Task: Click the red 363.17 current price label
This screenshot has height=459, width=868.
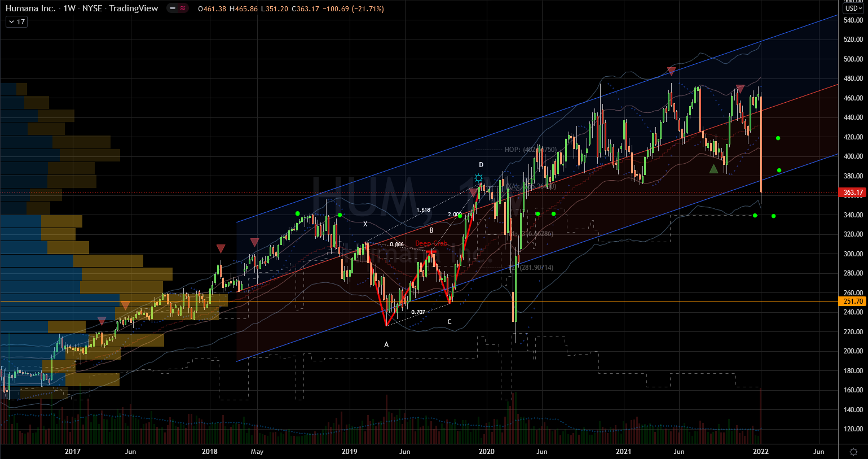Action: (x=853, y=193)
